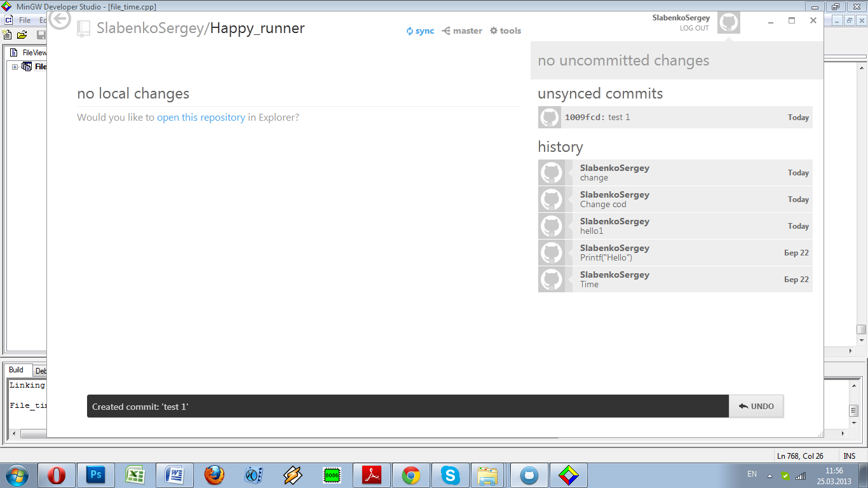This screenshot has height=488, width=868.
Task: Open Word from the taskbar
Action: point(175,475)
